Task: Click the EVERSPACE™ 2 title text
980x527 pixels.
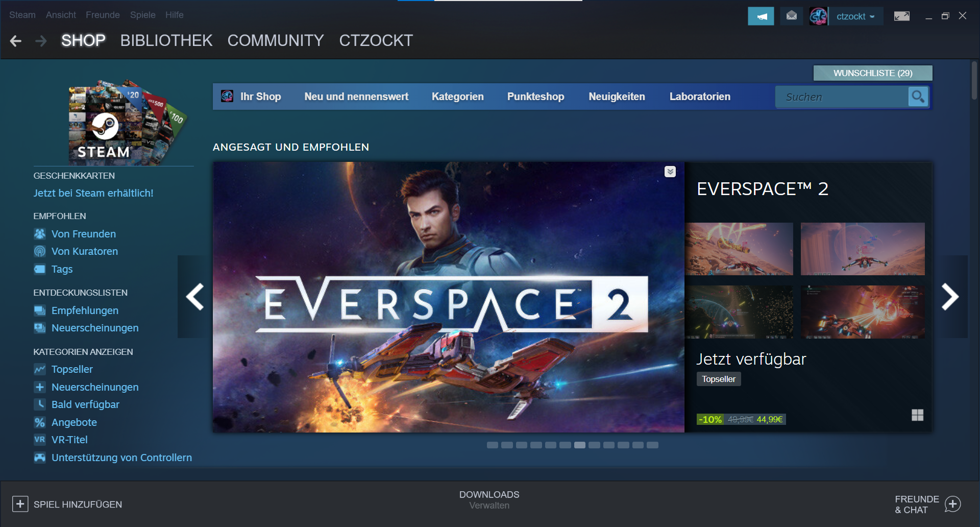Action: [x=763, y=189]
